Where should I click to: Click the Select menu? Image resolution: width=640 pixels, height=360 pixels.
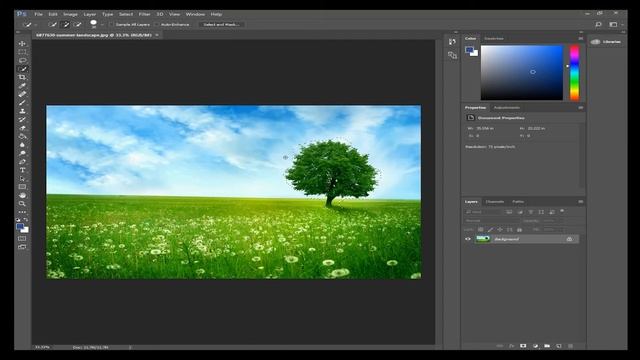pos(126,14)
